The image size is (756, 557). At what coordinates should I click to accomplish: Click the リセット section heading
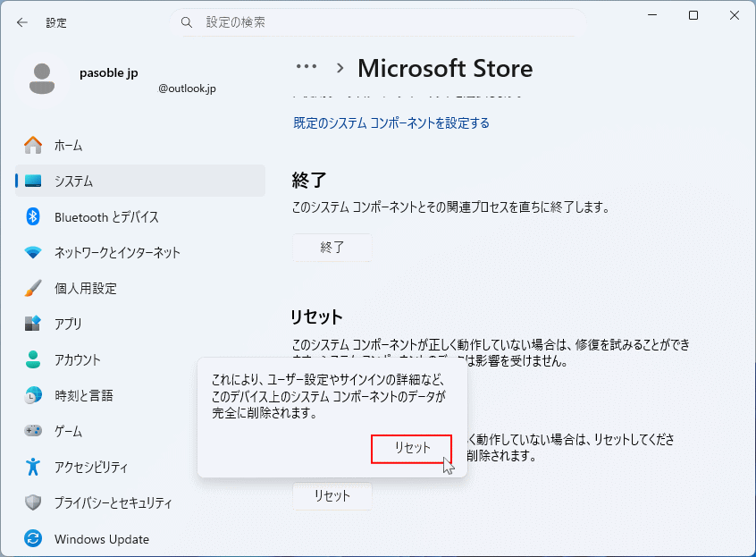[316, 316]
